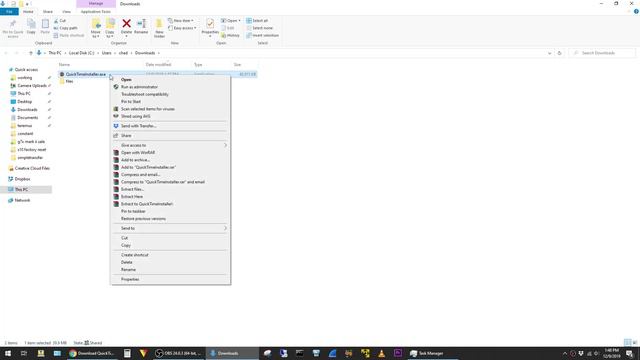Open the Easy access dropdown
Screen dimensions: 640x360
click(x=182, y=28)
